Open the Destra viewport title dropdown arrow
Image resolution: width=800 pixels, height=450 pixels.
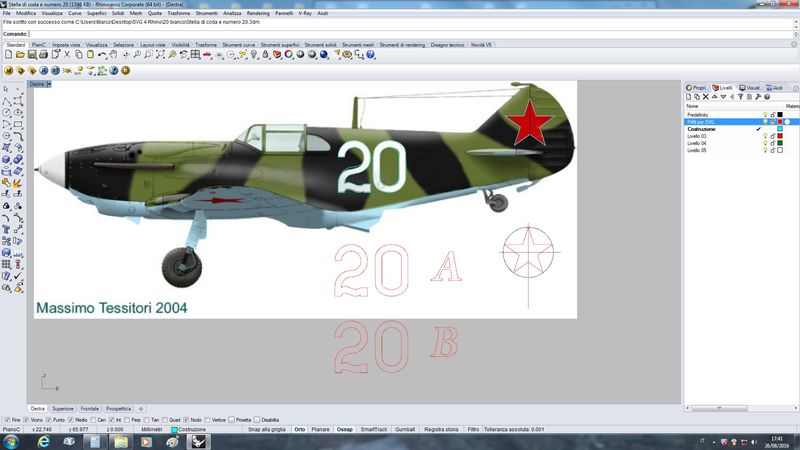pyautogui.click(x=49, y=84)
